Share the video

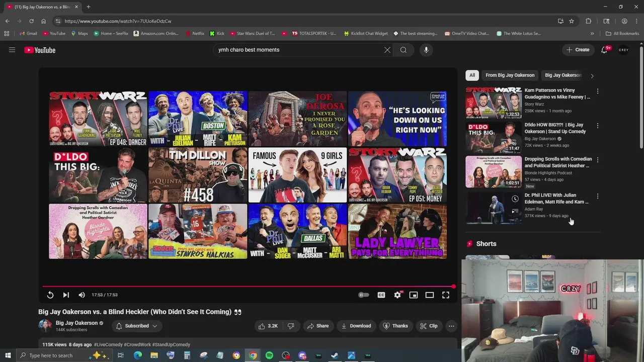317,326
